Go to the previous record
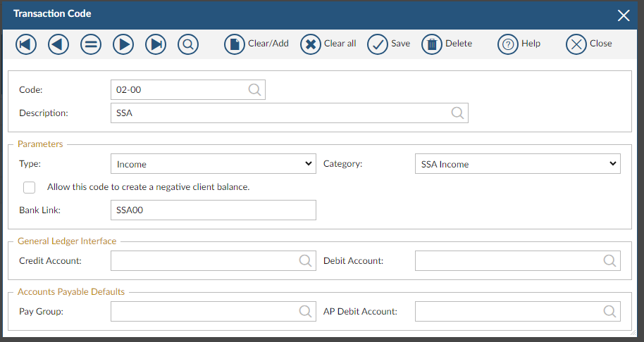 (x=58, y=44)
